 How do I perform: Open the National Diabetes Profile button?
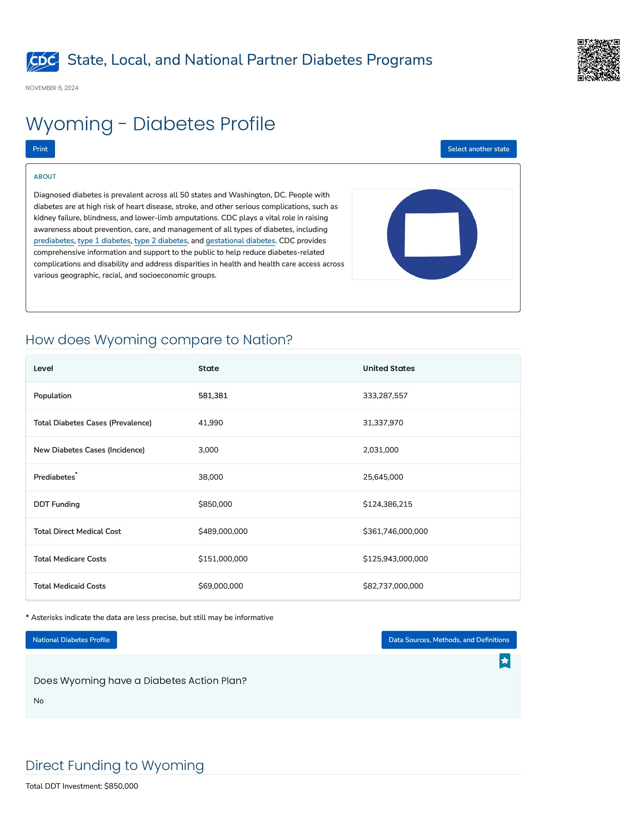(71, 640)
